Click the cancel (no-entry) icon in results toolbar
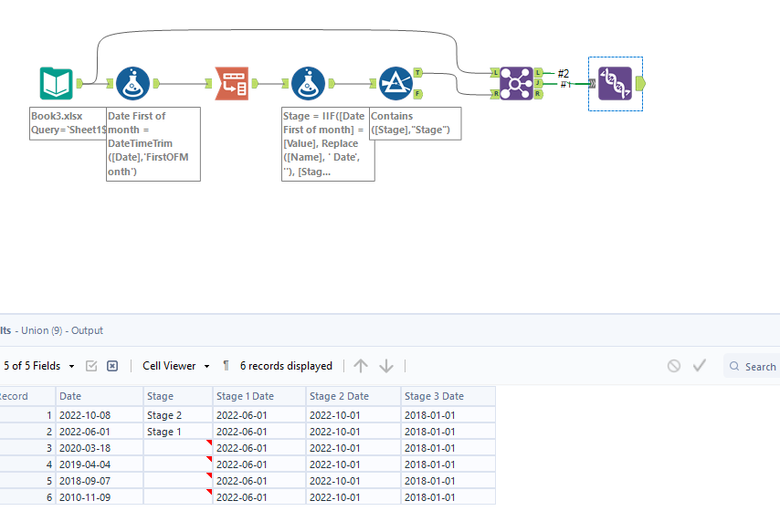Viewport: 780px width, 532px height. point(674,365)
